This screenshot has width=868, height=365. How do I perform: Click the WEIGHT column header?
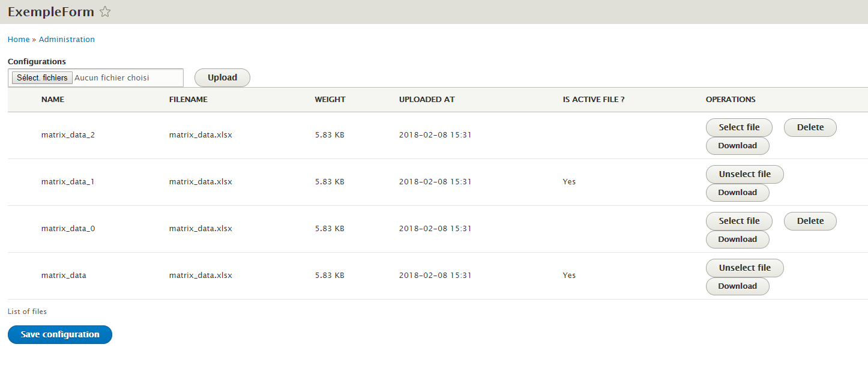click(x=330, y=99)
